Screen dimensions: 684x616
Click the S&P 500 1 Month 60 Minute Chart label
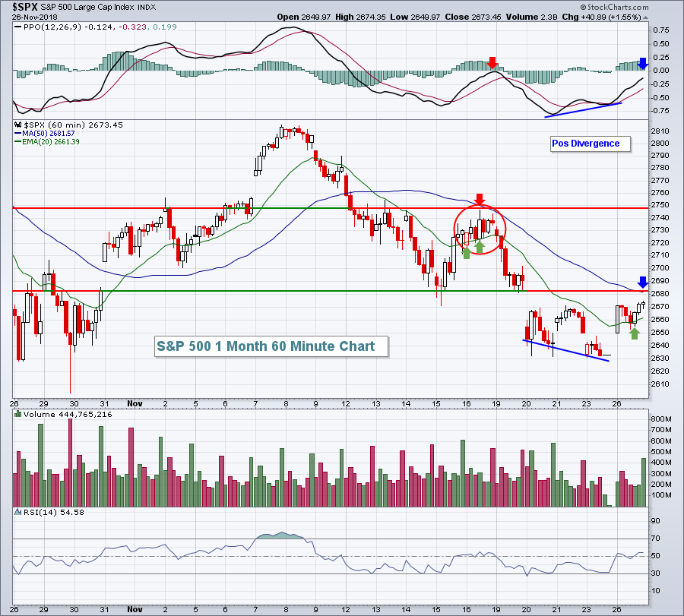[x=271, y=346]
